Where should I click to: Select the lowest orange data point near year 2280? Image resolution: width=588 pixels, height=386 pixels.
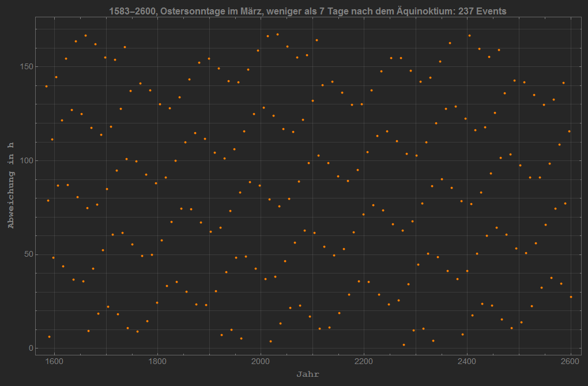404,344
